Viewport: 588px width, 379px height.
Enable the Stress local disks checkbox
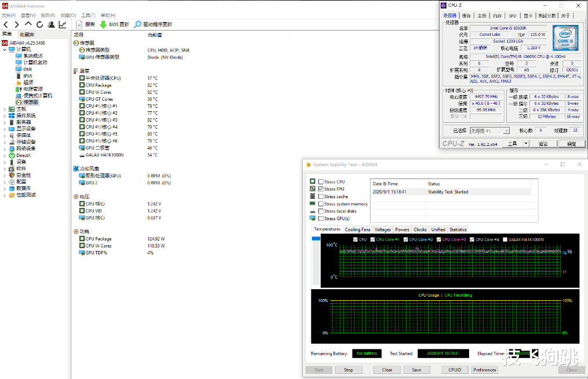(x=321, y=211)
